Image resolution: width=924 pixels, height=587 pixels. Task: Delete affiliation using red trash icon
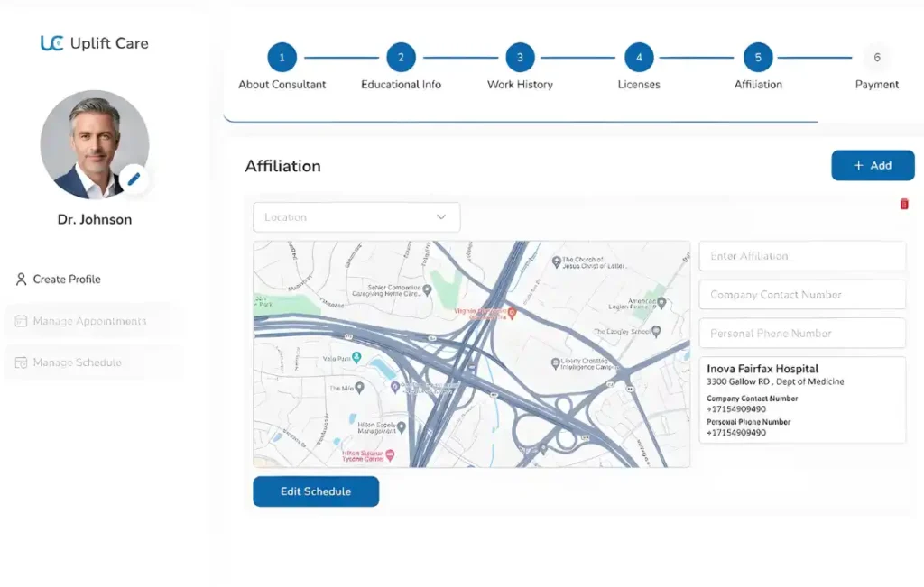(x=904, y=205)
